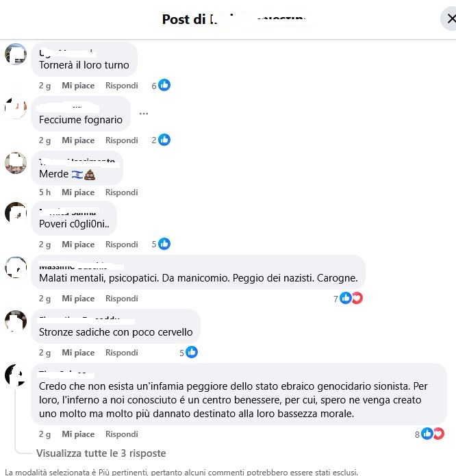Screen dimensions: 456x476
Task: Open heart reaction on 'Credo che non esista' comment
Action: pyautogui.click(x=439, y=434)
